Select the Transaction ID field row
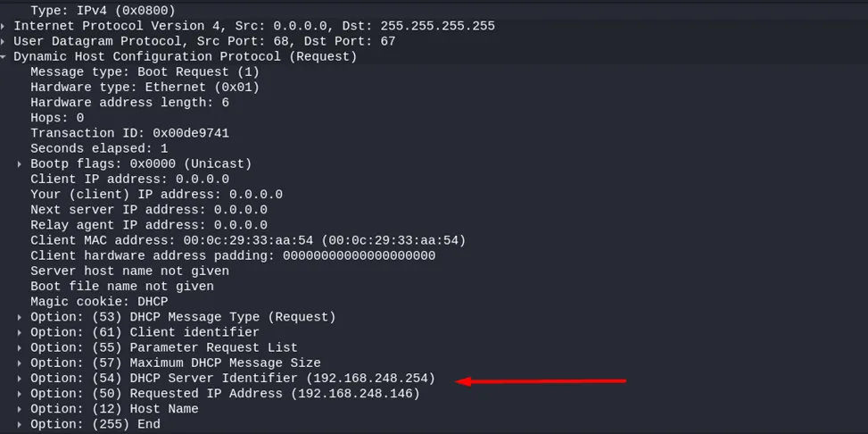Viewport: 868px width, 434px height. [x=129, y=133]
